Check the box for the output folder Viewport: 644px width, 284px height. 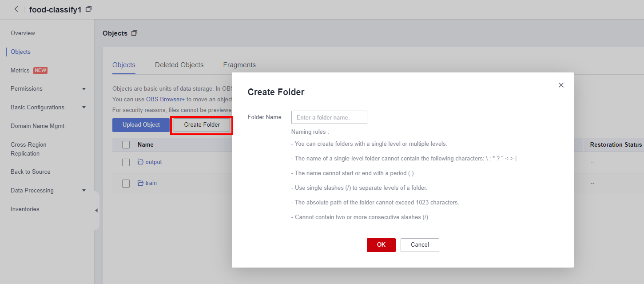pos(126,163)
